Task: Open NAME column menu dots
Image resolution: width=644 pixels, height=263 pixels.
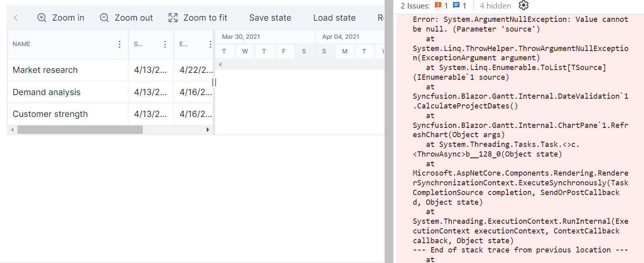Action: point(119,44)
